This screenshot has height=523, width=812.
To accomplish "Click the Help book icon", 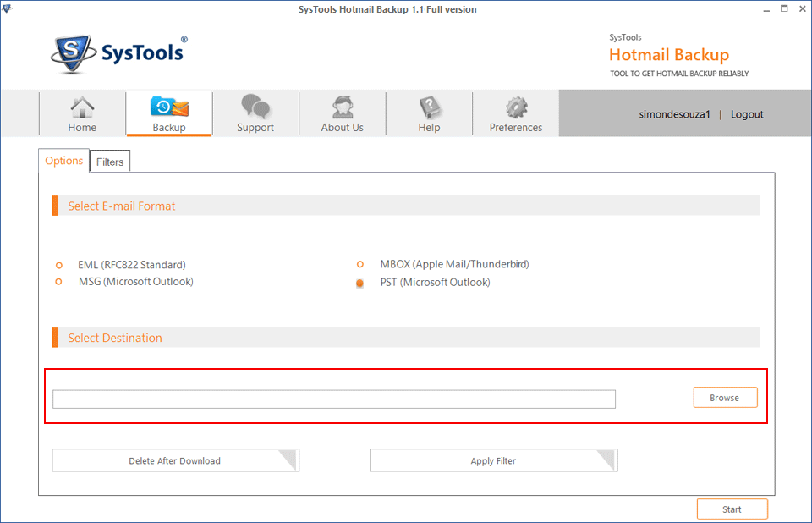I will (430, 107).
